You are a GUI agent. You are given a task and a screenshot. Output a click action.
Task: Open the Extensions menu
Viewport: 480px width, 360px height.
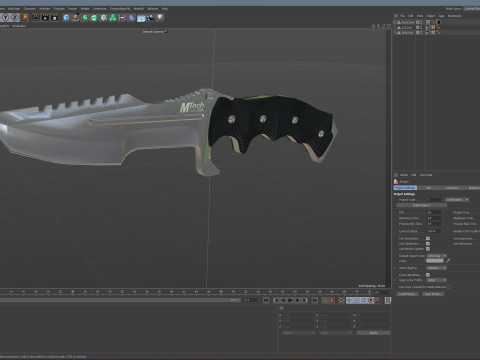coord(100,9)
